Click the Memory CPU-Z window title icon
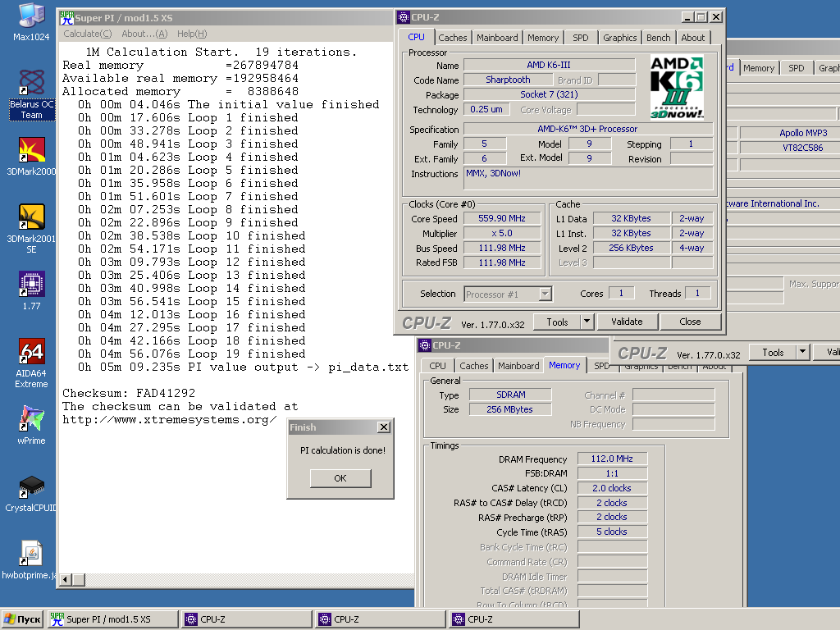 click(x=425, y=345)
